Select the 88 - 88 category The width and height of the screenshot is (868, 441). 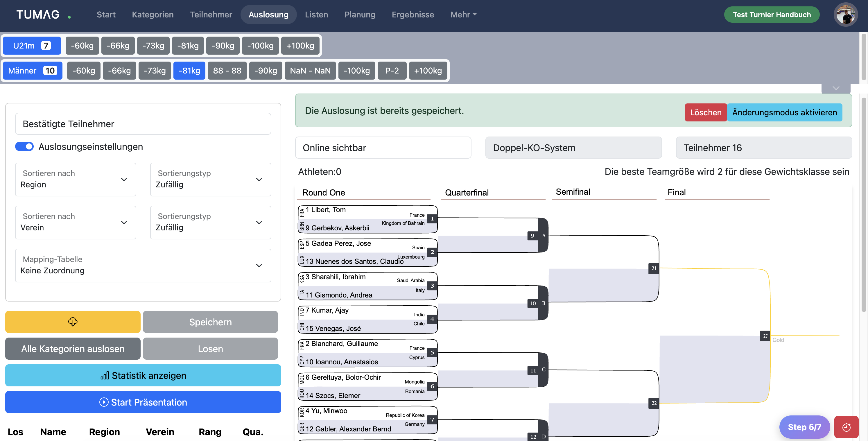point(227,70)
